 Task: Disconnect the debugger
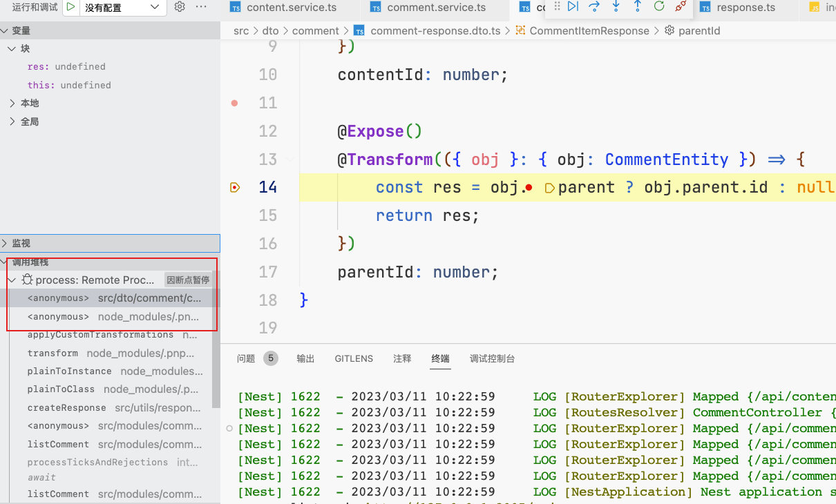(x=681, y=7)
